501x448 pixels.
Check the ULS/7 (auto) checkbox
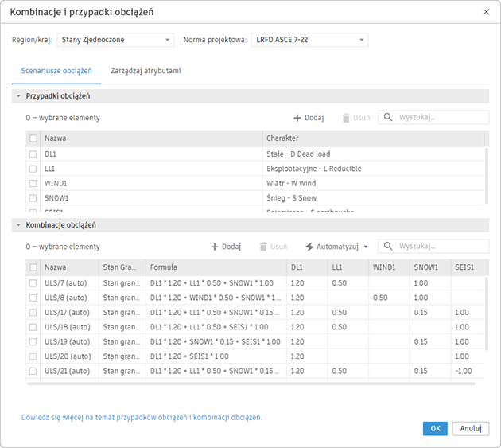(33, 283)
